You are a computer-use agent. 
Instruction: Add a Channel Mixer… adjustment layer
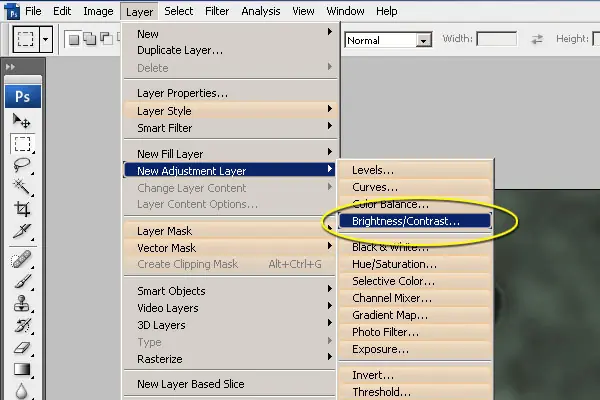416,298
